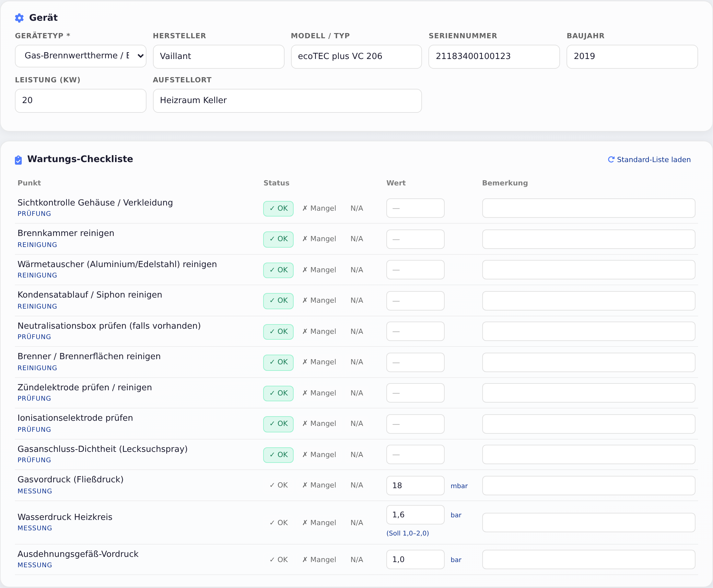The image size is (713, 588).
Task: Set Neutralisationsbox prüfen to N/A
Action: click(x=357, y=332)
